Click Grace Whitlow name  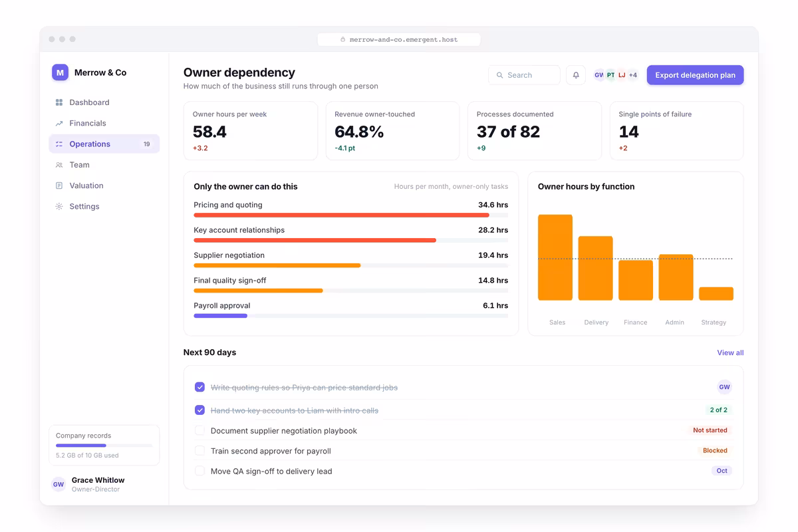click(98, 480)
